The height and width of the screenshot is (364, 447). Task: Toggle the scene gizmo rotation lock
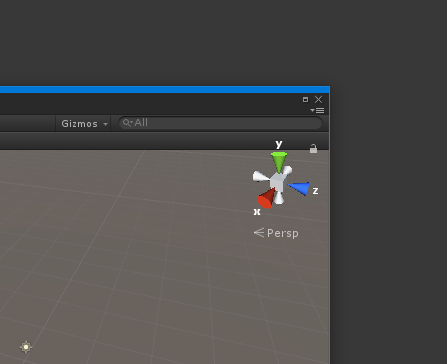tap(313, 149)
